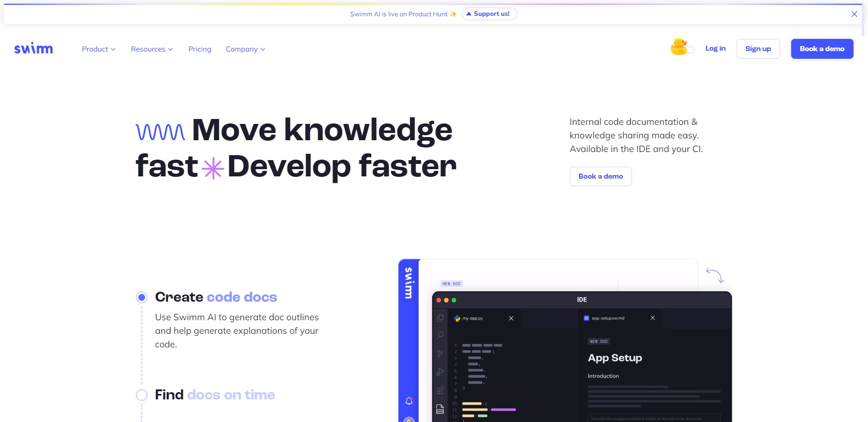868x422 pixels.
Task: Select the Search icon in the IDE sidebar
Action: click(440, 334)
